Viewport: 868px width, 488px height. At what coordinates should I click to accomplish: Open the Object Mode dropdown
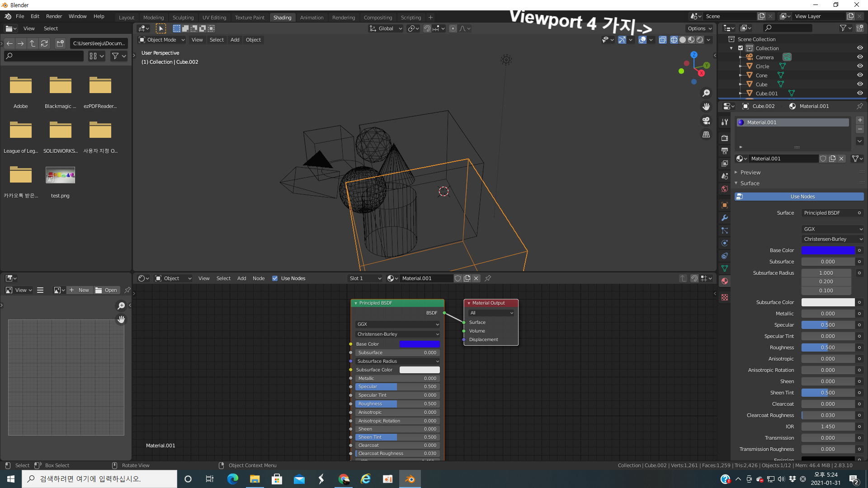coord(162,40)
